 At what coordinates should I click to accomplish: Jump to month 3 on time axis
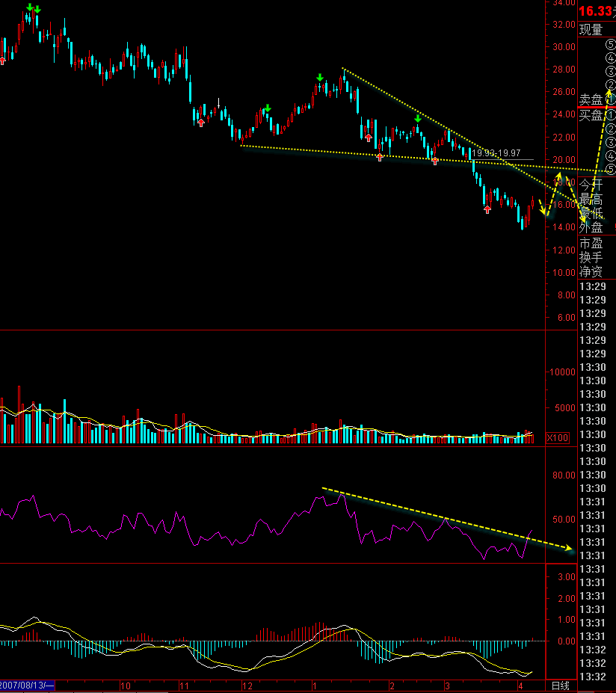coord(447,686)
